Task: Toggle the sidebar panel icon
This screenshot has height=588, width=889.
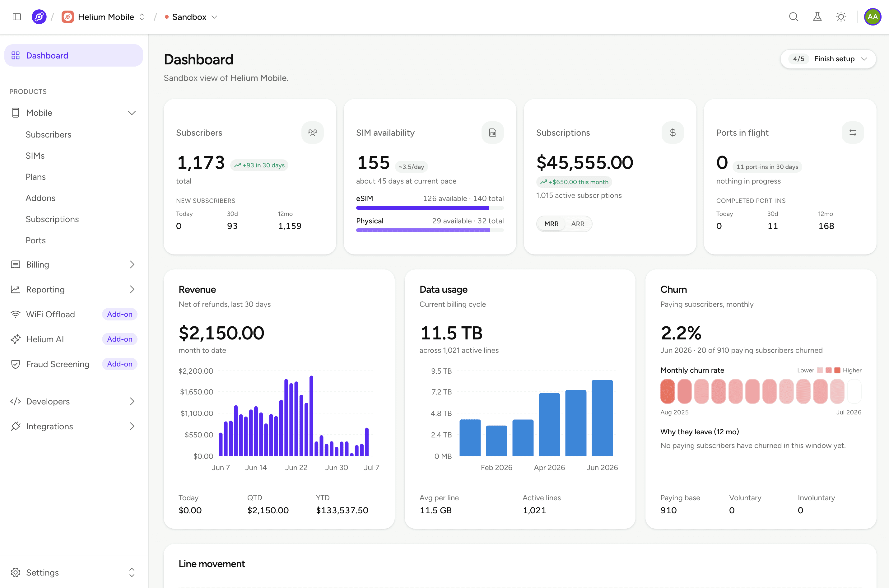Action: coord(17,17)
